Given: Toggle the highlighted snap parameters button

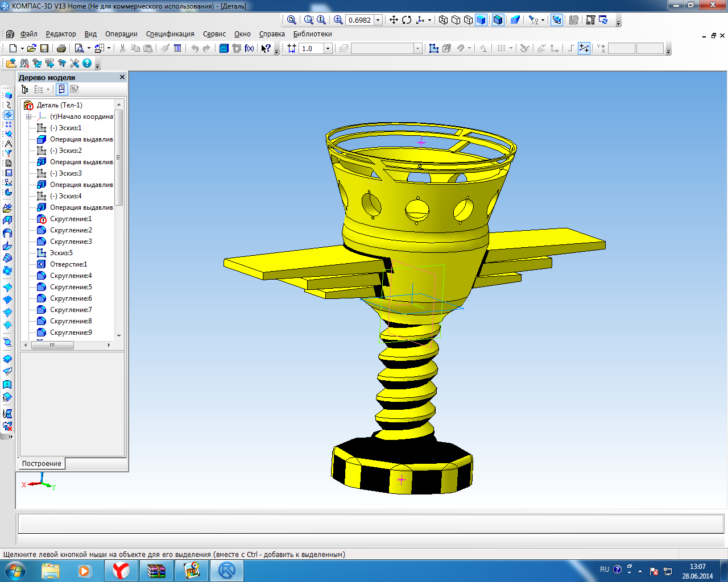Looking at the screenshot, I should [584, 48].
